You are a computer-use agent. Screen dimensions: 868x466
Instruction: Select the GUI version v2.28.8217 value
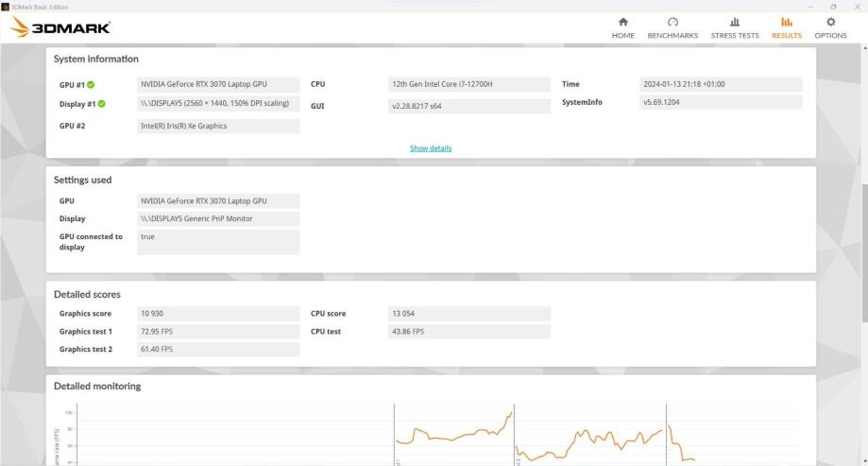point(469,106)
